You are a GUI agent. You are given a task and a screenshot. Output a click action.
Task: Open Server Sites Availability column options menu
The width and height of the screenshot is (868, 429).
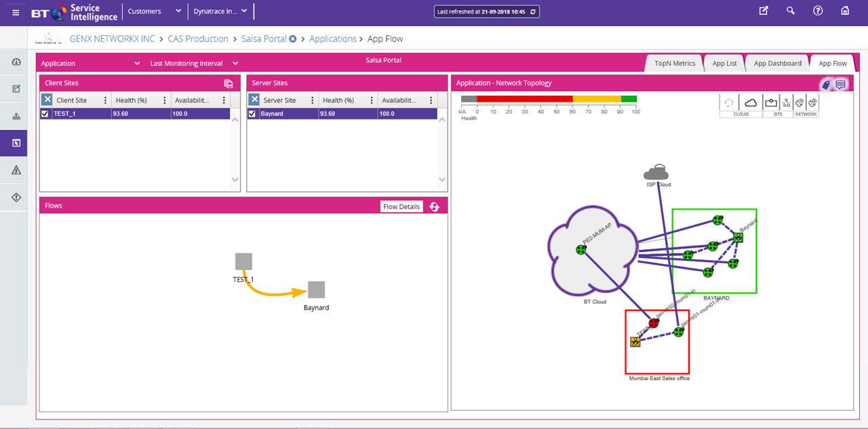430,100
